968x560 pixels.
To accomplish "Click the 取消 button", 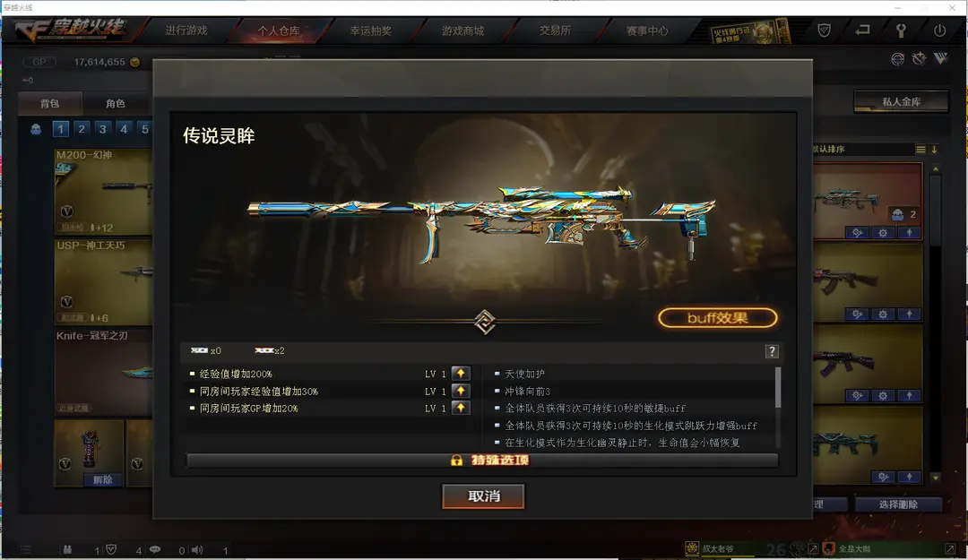I will pos(483,496).
